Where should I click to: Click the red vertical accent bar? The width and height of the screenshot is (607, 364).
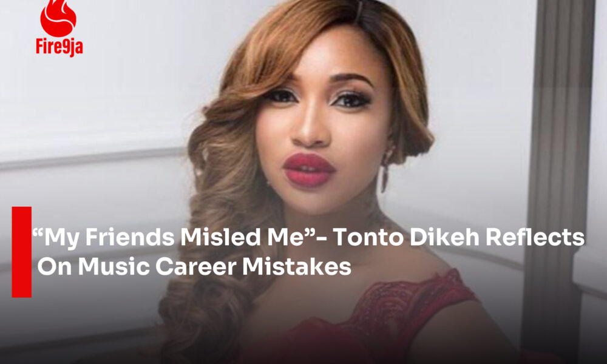(22, 252)
